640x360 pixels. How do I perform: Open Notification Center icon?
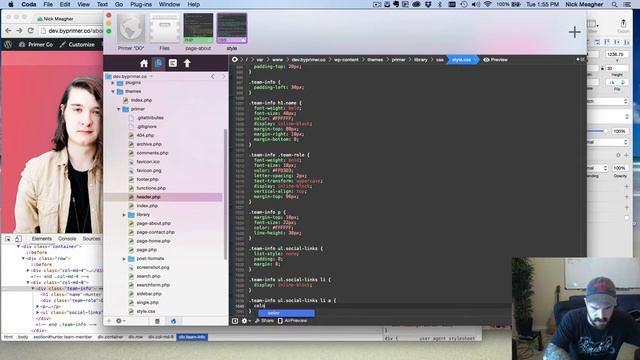point(627,4)
